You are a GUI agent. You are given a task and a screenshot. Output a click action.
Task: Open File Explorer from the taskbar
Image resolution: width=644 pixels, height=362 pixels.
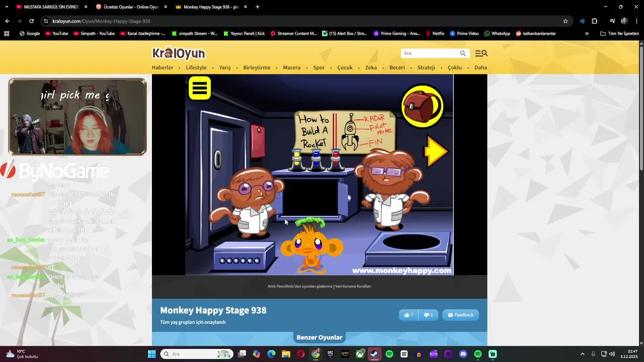point(286,354)
